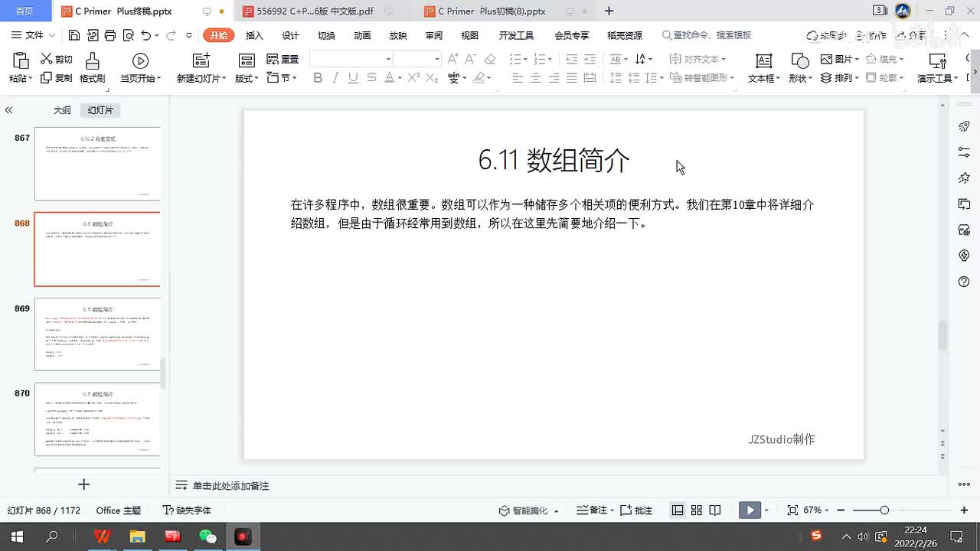Clear formatting with the eraser icon
Viewport: 980px width, 551px height.
point(491,59)
